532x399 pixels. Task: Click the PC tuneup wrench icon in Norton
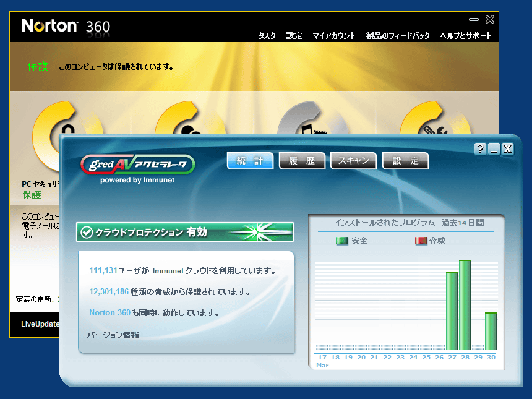coord(435,118)
